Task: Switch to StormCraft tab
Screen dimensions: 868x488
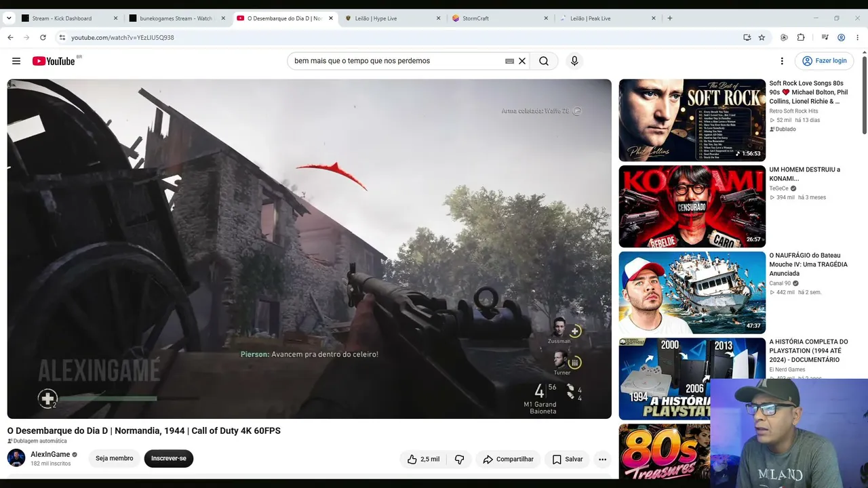Action: click(500, 18)
